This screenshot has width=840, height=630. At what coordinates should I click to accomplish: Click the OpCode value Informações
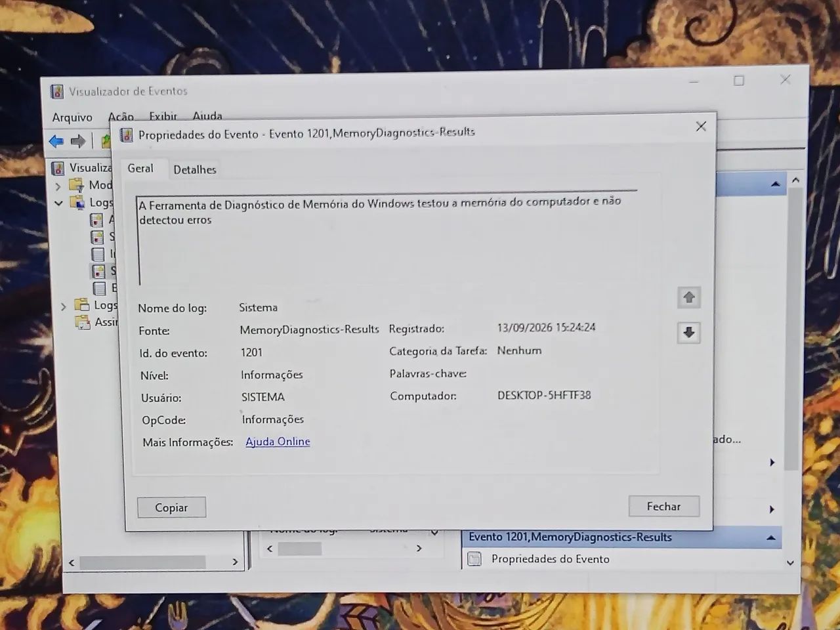coord(273,419)
